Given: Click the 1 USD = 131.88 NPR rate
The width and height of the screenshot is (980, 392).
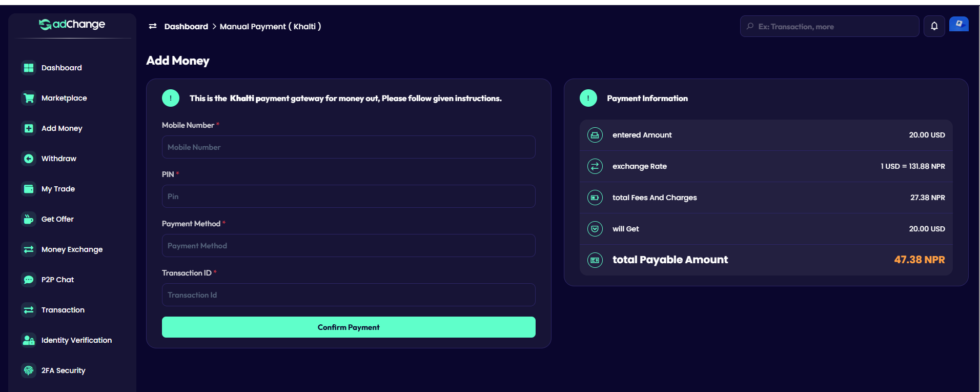Looking at the screenshot, I should (x=913, y=166).
